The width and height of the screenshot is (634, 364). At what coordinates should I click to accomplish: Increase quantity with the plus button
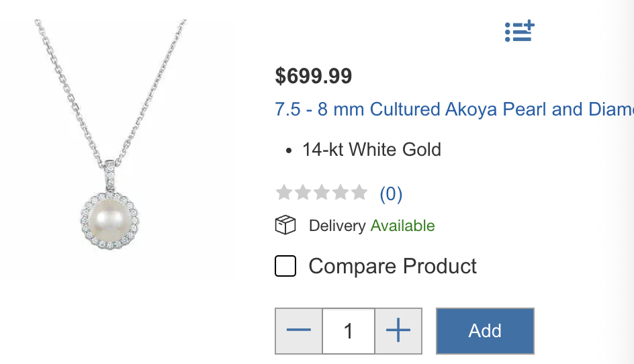click(x=398, y=330)
